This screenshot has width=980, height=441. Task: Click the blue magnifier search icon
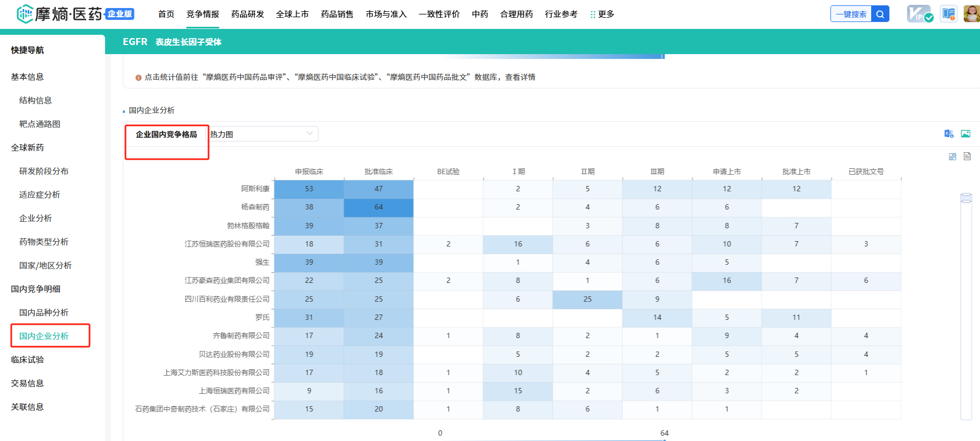coord(880,14)
